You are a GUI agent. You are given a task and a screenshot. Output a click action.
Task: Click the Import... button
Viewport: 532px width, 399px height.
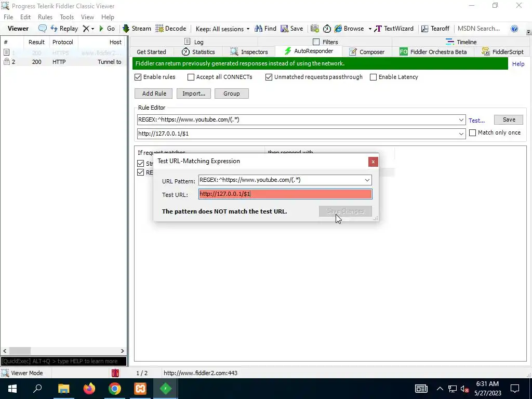(194, 94)
